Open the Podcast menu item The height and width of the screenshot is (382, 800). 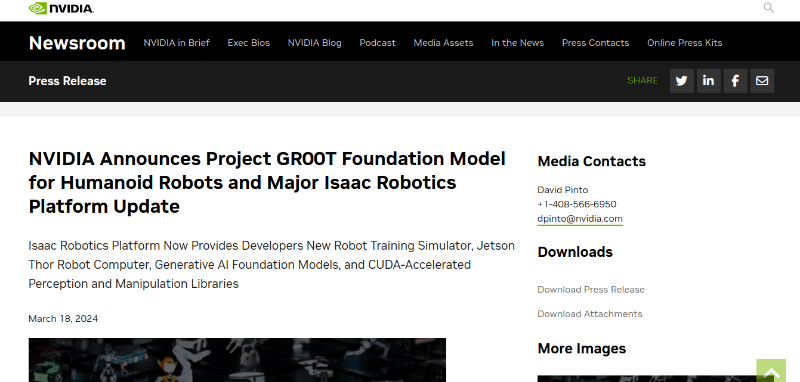point(378,43)
